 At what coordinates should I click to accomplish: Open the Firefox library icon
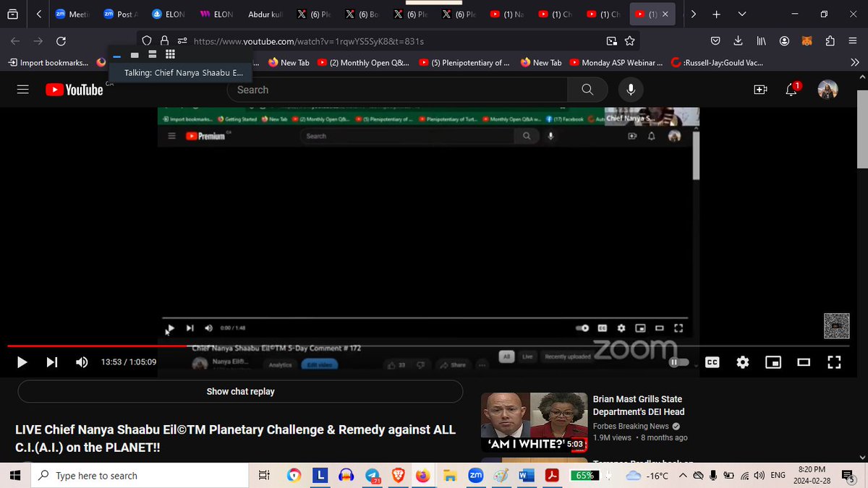click(761, 41)
